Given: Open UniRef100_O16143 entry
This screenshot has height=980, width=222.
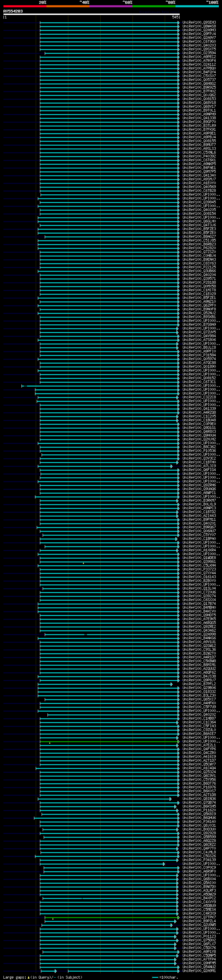Looking at the screenshot, I should click(x=199, y=577).
